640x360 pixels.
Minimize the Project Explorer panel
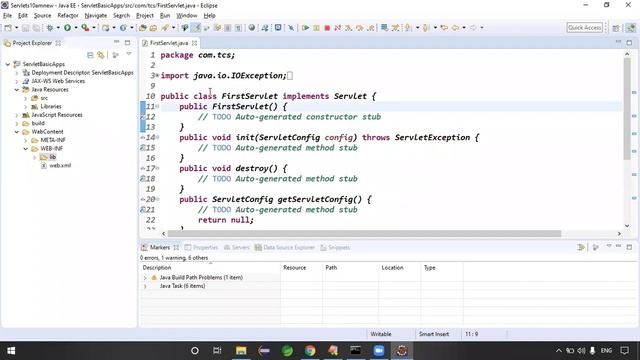pyautogui.click(x=117, y=42)
